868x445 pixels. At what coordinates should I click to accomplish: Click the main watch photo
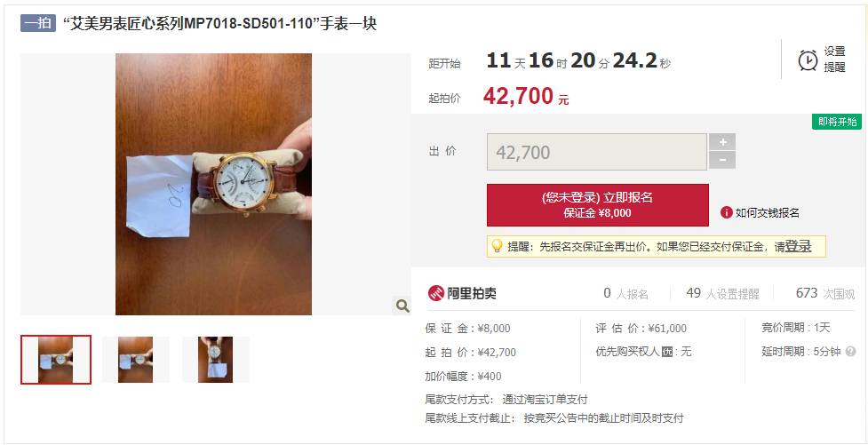point(214,185)
